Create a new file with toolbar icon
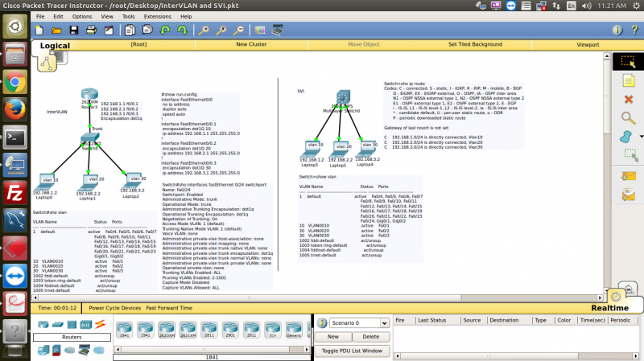 coord(39,30)
